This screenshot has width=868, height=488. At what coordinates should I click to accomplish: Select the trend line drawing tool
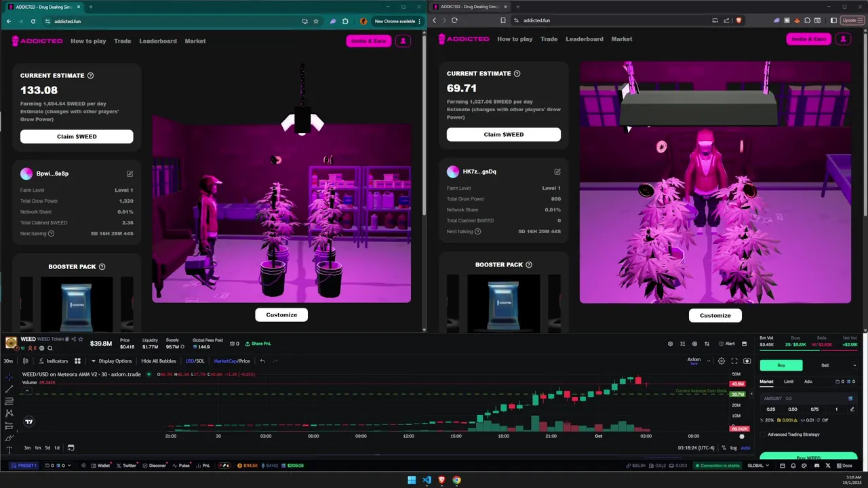point(9,389)
